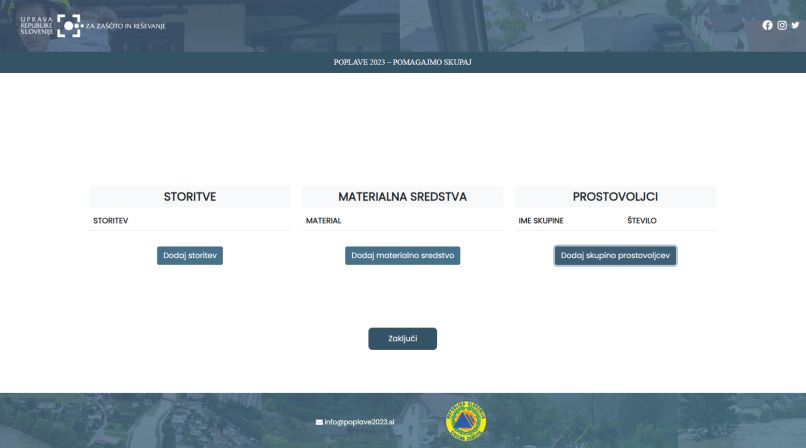Viewport: 806px width, 448px height.
Task: Click the Za zaščito in reševanje text
Action: (x=125, y=26)
